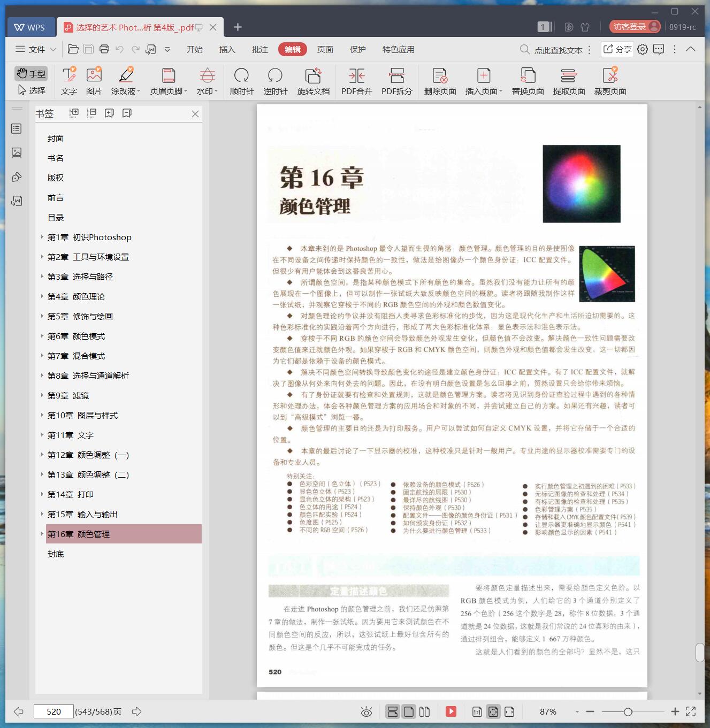Open the 文件 file menu
Viewport: 710px width, 728px height.
pos(36,49)
